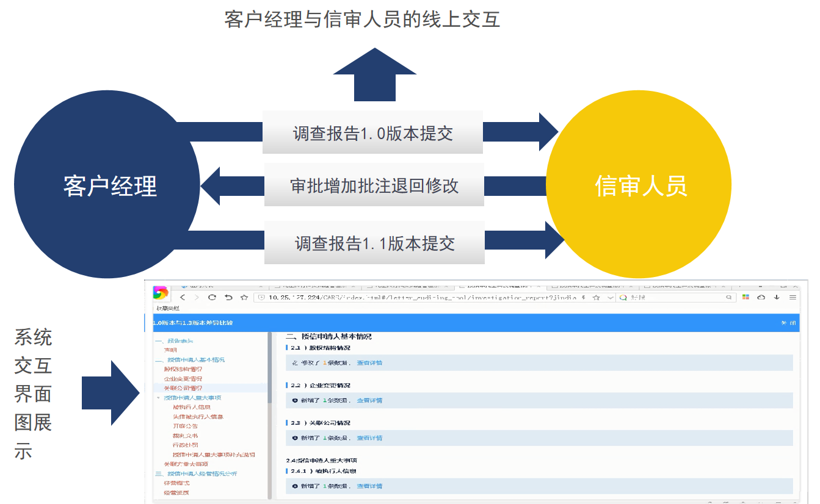Select 被执行人信息 in the outline tree

coord(192,407)
